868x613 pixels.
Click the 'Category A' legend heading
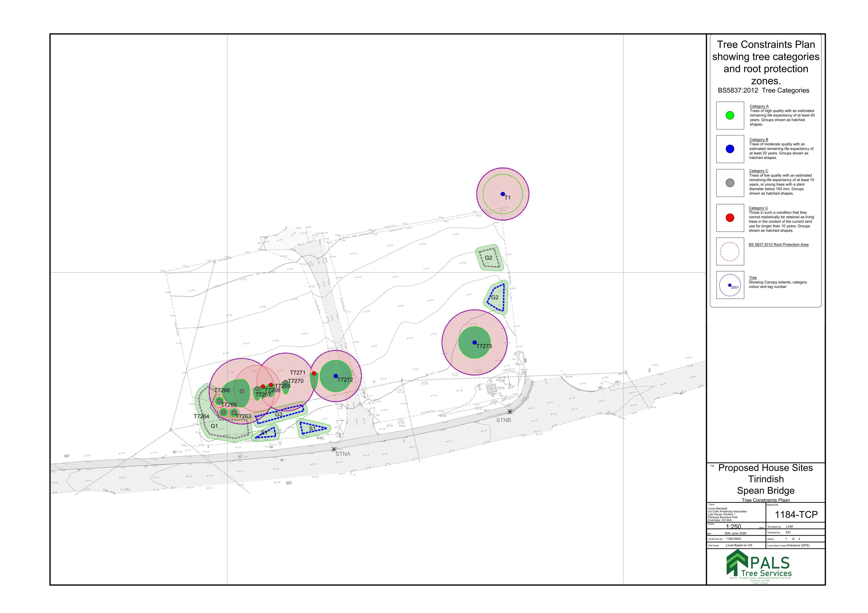pos(759,106)
